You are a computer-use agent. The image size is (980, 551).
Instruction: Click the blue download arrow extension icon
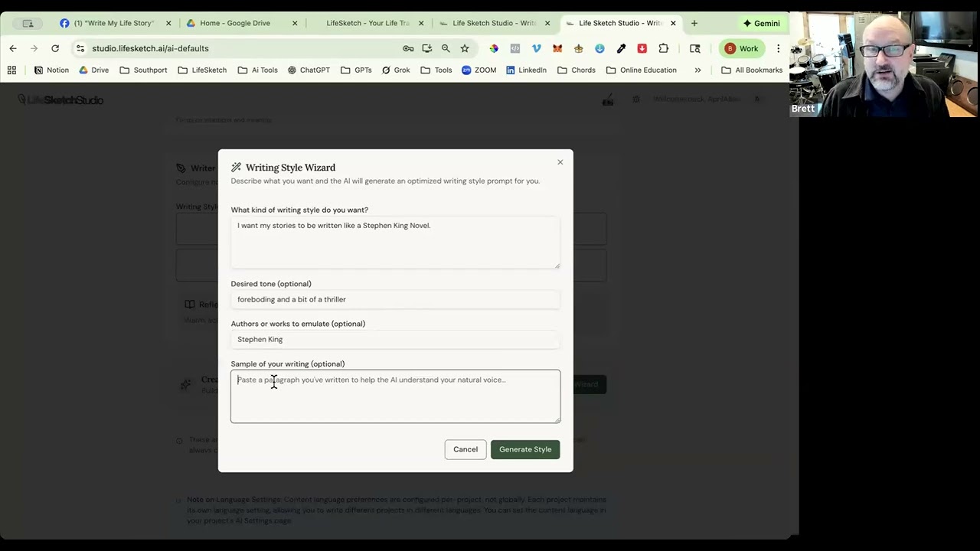(599, 48)
